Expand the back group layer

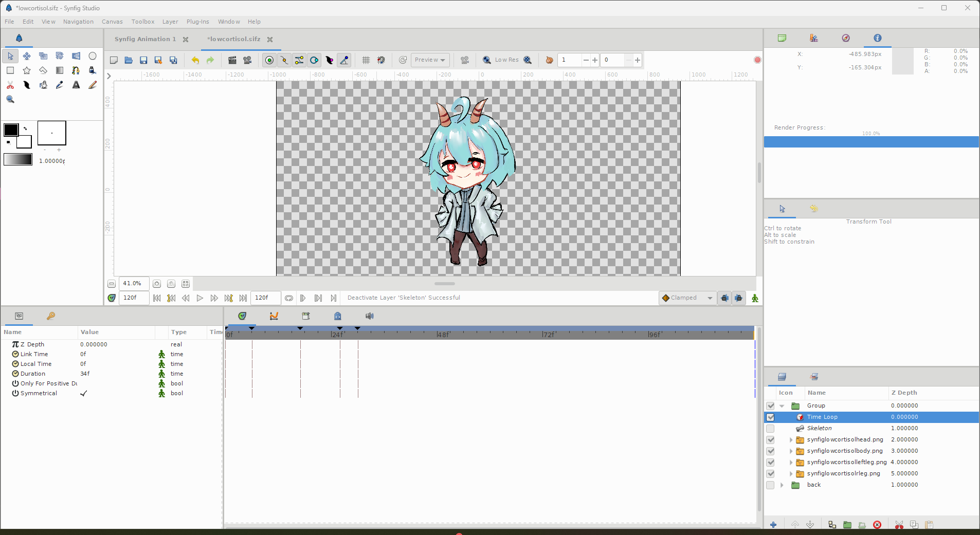(782, 485)
